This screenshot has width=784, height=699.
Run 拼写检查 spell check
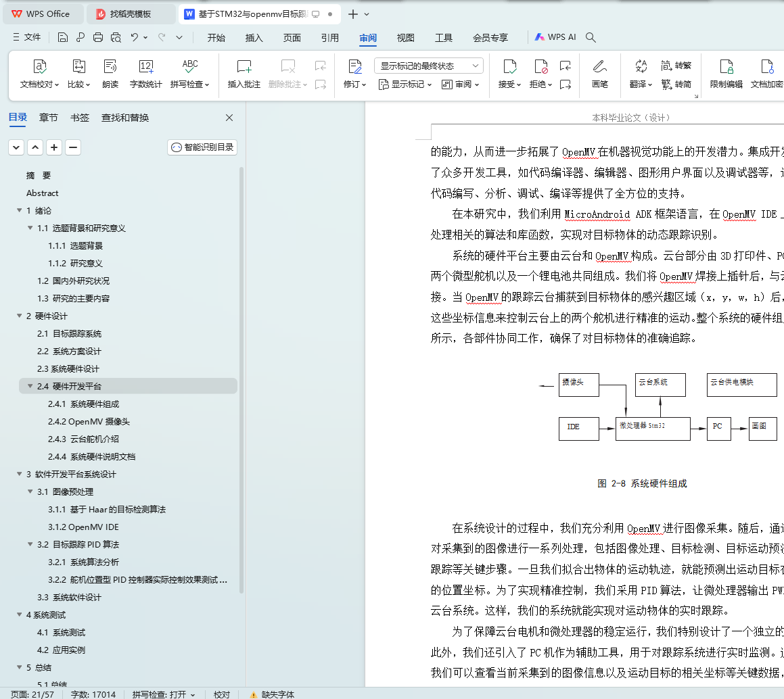[x=190, y=74]
